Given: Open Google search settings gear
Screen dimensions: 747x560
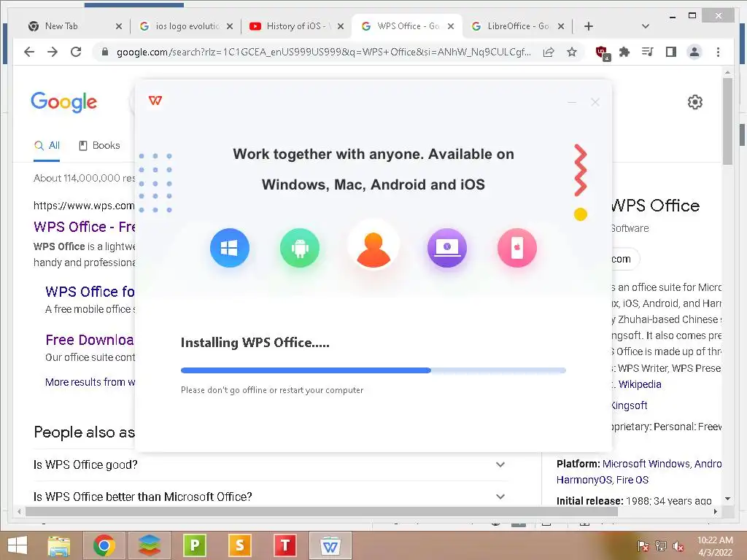Looking at the screenshot, I should coord(694,102).
